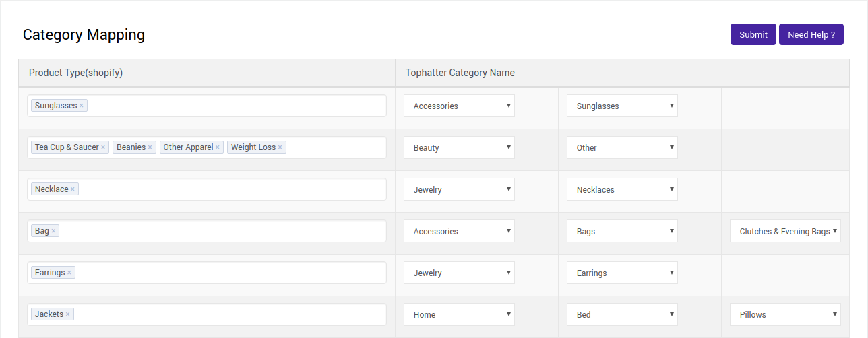Click inside the Jackets product type field
The image size is (868, 338).
[x=229, y=314]
